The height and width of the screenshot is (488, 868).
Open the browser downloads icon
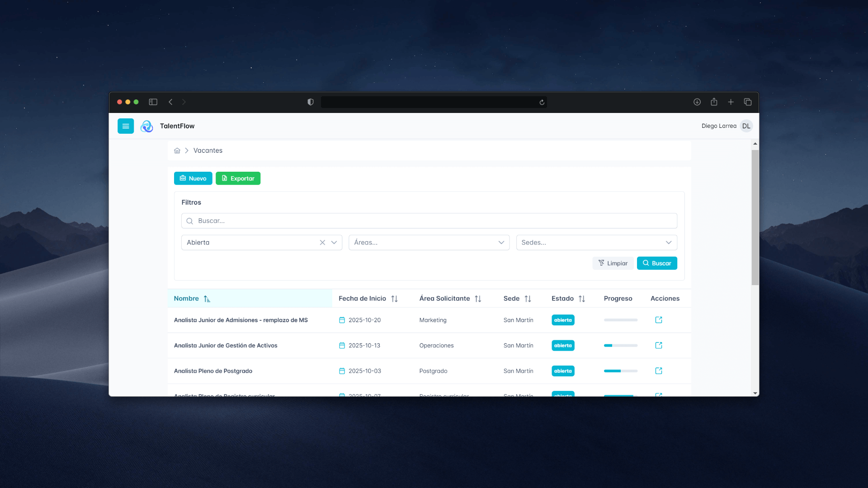pyautogui.click(x=697, y=102)
